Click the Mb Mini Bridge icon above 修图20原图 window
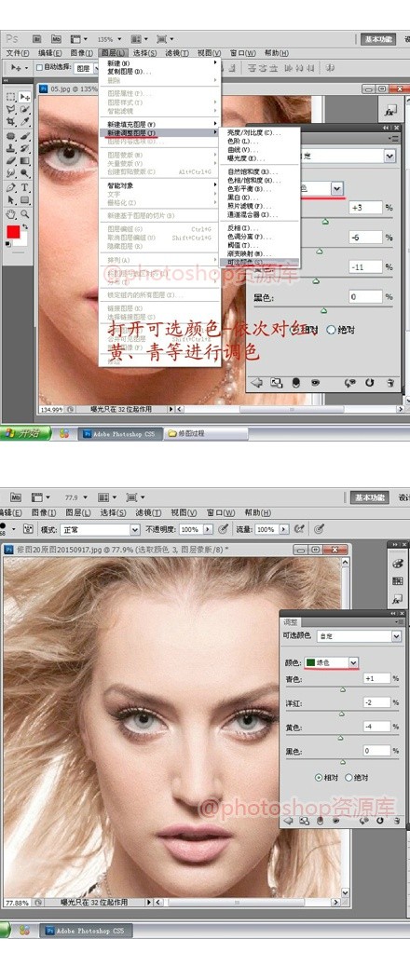 click(x=16, y=497)
